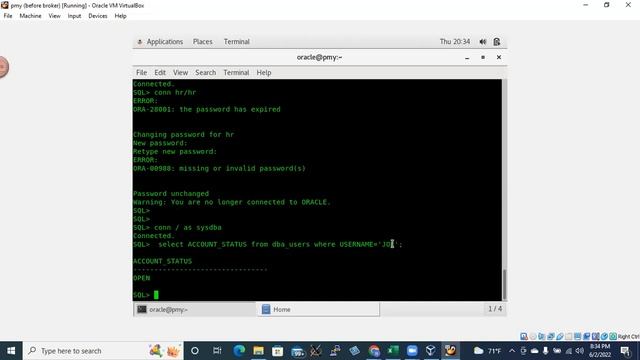
Task: Open Task View on the taskbar
Action: click(x=217, y=351)
